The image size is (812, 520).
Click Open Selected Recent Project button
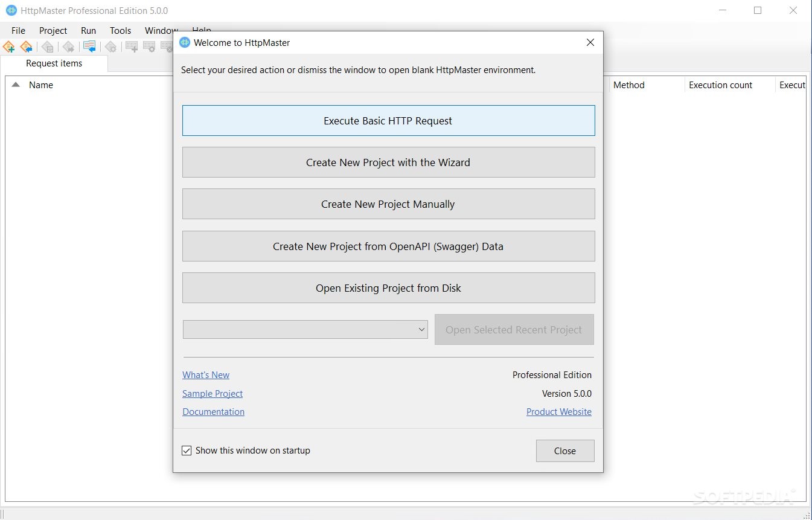(x=514, y=330)
